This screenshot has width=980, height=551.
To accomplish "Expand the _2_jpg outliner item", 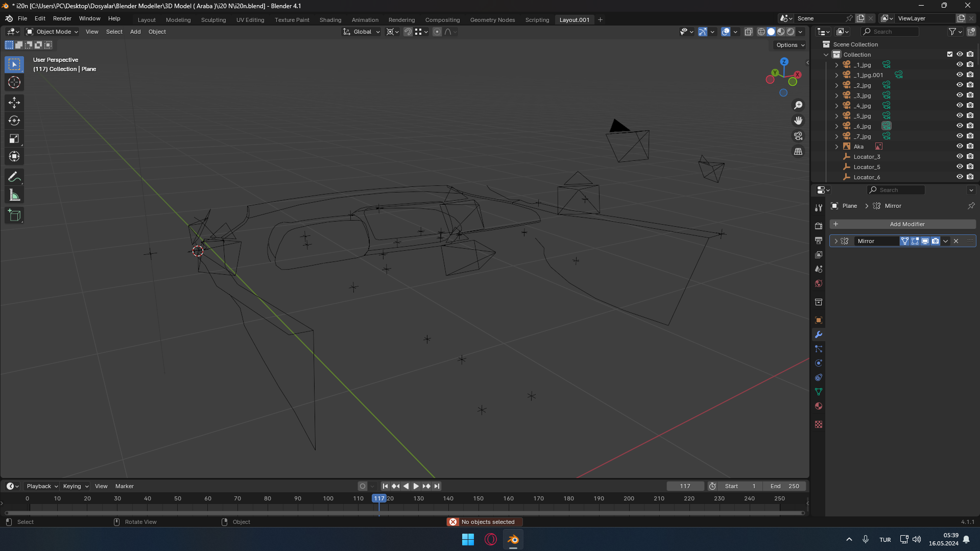I will click(x=836, y=85).
